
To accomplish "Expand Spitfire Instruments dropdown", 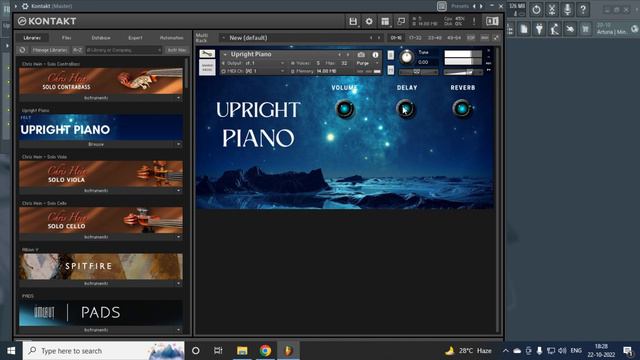I will point(178,283).
